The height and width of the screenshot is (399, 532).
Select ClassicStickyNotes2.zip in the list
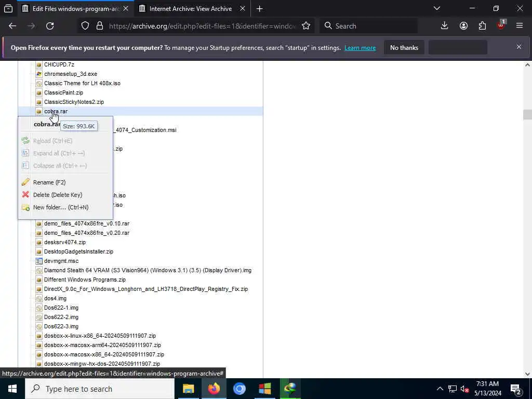point(74,102)
